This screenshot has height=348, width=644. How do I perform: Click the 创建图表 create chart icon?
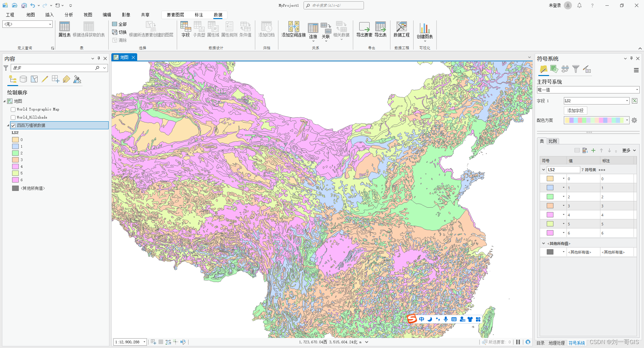coord(425,31)
